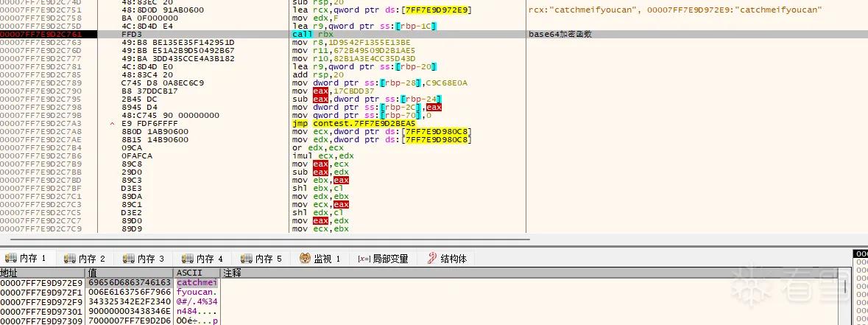Open the 结构体 tab
The width and height of the screenshot is (868, 325).
(x=448, y=259)
